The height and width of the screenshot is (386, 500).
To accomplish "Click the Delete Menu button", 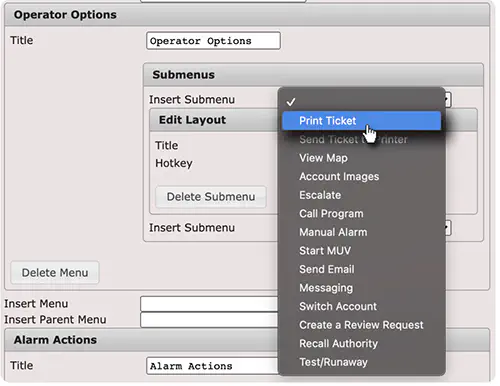I will coord(55,273).
